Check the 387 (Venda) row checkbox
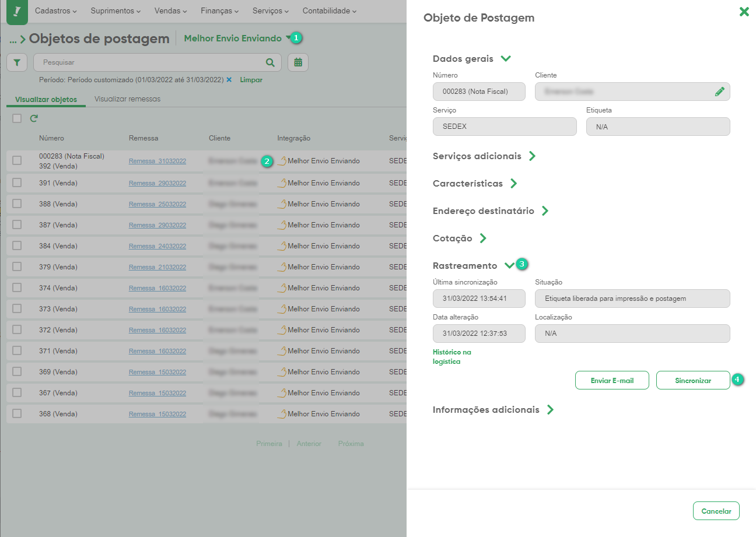Image resolution: width=756 pixels, height=537 pixels. (x=17, y=224)
